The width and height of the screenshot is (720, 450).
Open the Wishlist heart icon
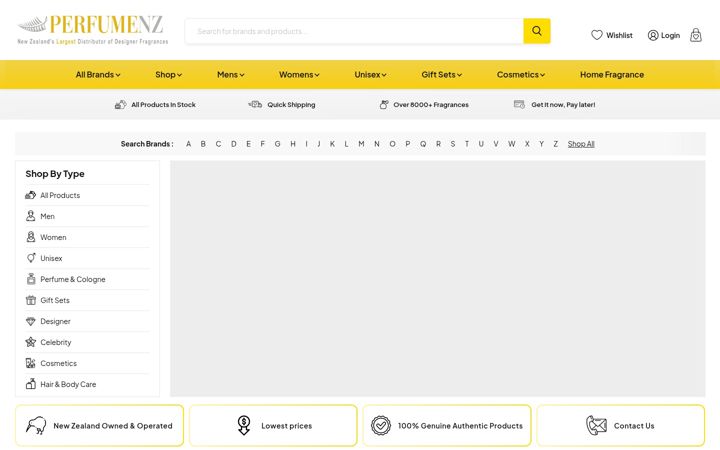pos(596,35)
